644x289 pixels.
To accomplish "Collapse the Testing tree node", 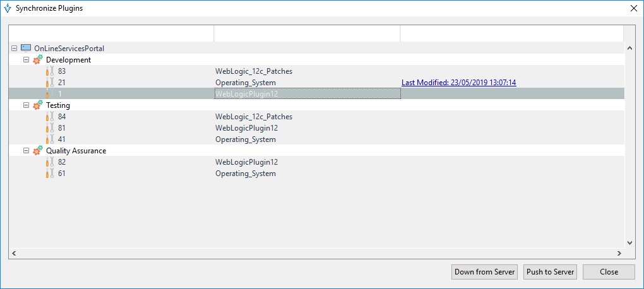I will click(26, 105).
